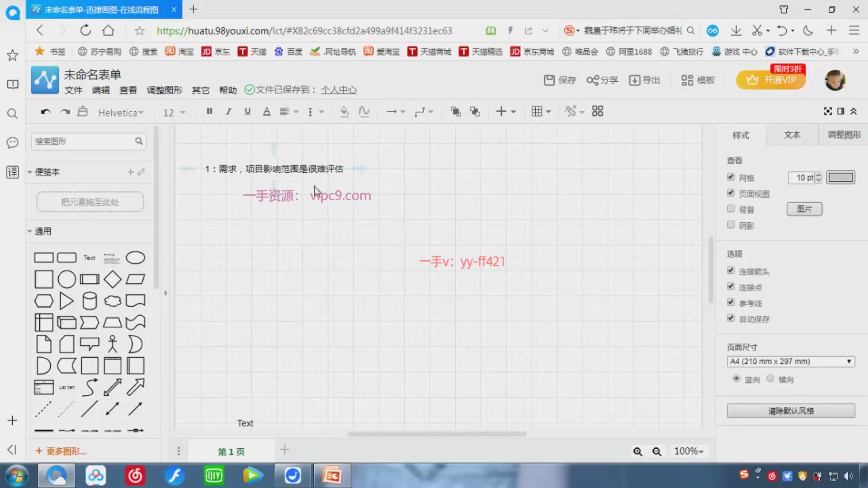Click the 清除默认风格 button
This screenshot has width=868, height=488.
pos(791,411)
